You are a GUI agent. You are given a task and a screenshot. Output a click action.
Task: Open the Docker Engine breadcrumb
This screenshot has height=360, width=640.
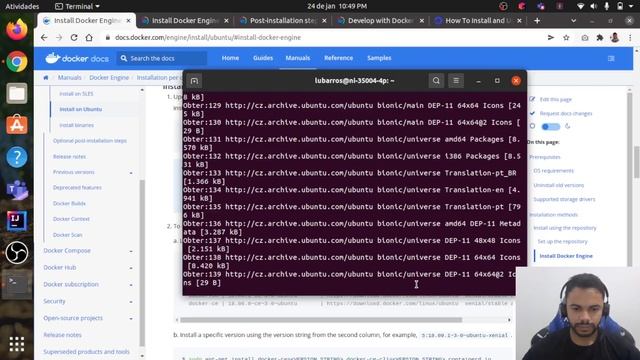[x=109, y=78]
